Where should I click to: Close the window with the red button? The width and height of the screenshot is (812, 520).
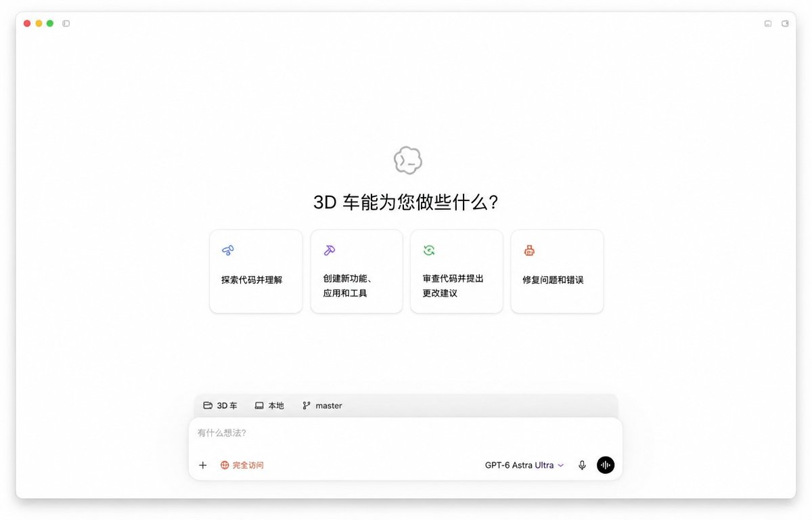coord(27,24)
